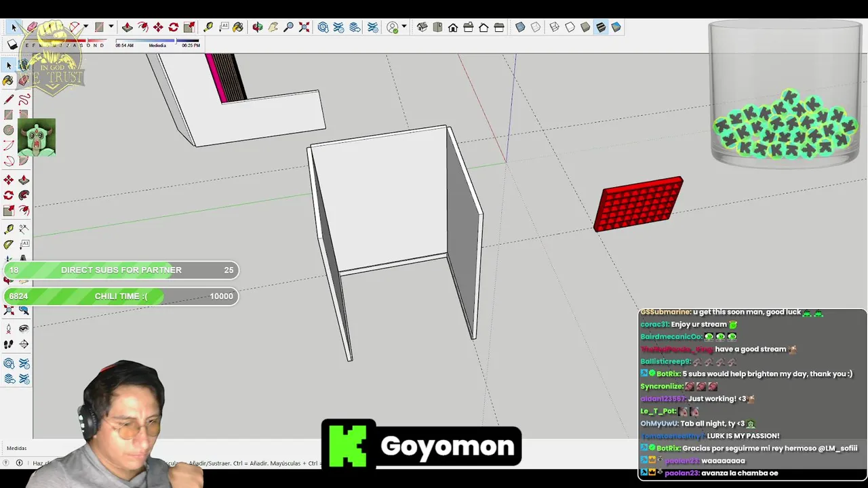
Task: Activate the Orbit tool
Action: (x=258, y=27)
